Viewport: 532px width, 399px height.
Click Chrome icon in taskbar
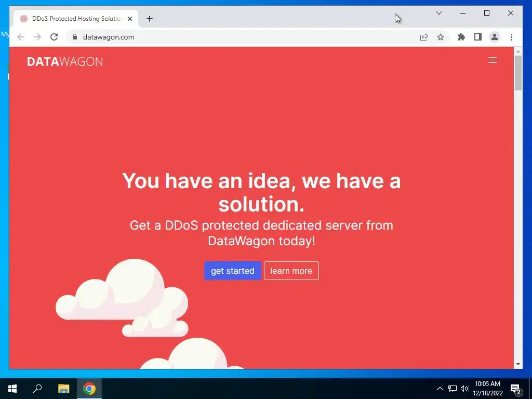(89, 389)
